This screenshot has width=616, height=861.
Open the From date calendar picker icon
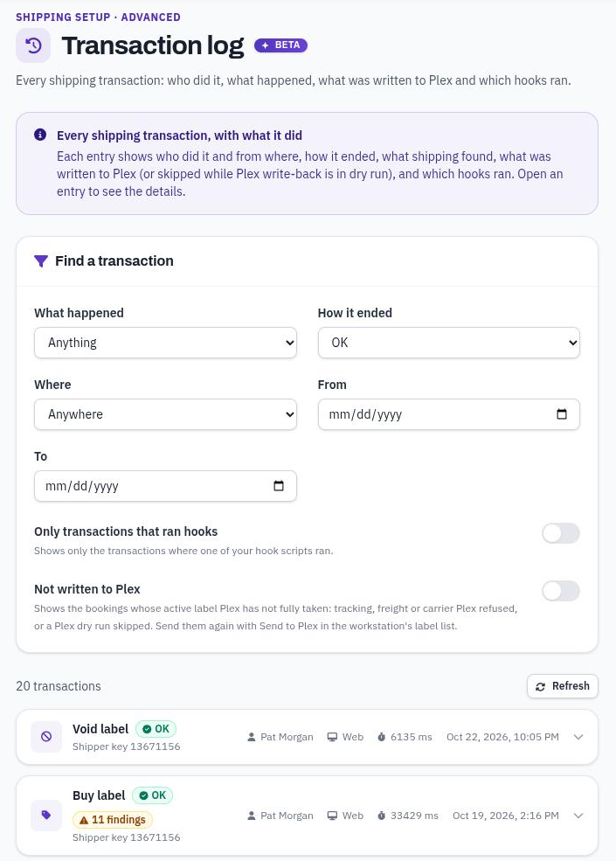[x=562, y=414]
